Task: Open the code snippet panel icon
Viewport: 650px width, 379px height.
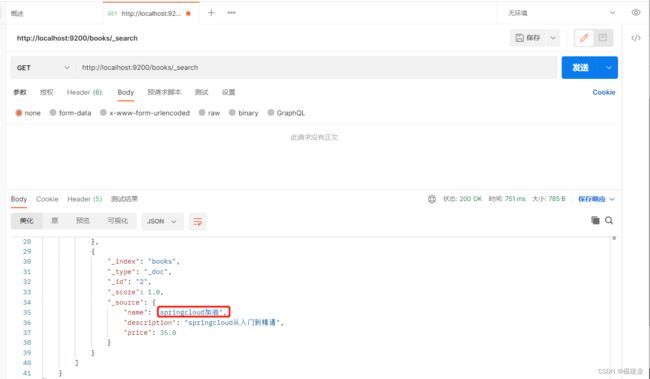Action: [635, 38]
